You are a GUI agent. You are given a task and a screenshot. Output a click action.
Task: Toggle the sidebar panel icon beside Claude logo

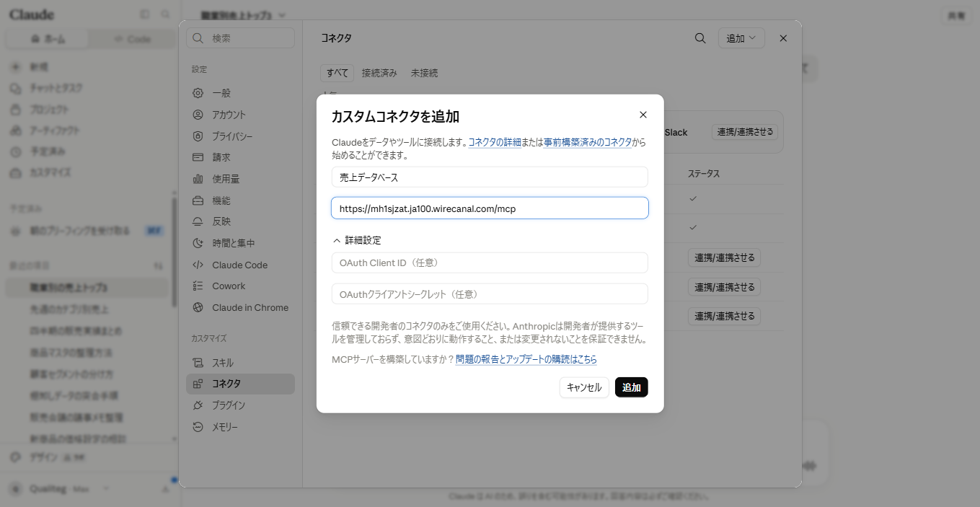coord(145,14)
